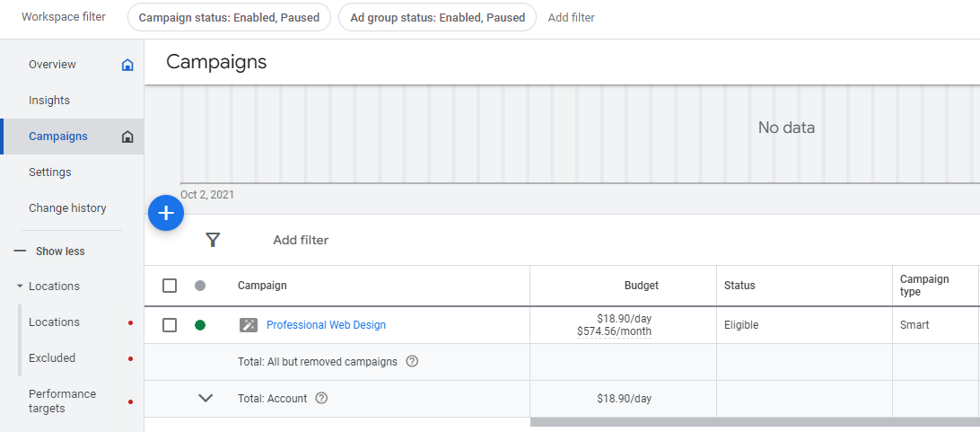The width and height of the screenshot is (980, 432).
Task: Collapse the Locations section in sidebar
Action: (20, 287)
